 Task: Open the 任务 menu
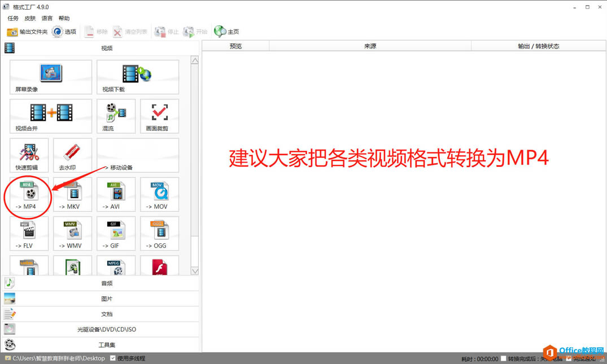pyautogui.click(x=13, y=19)
